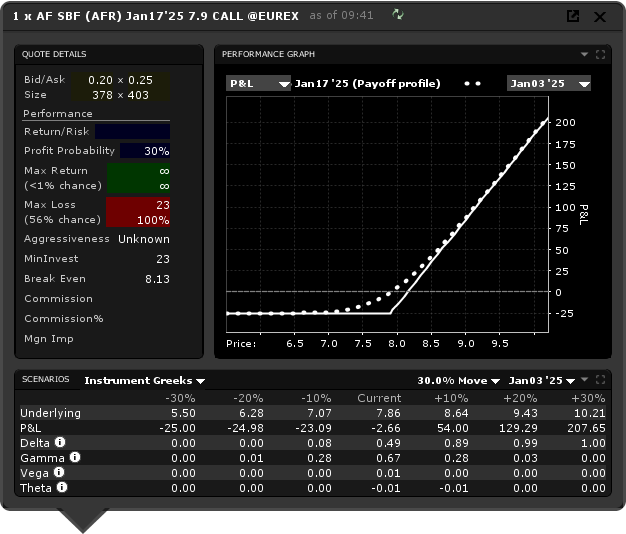Image resolution: width=626 pixels, height=534 pixels.
Task: Click the green refresh icon in title bar
Action: tap(398, 15)
